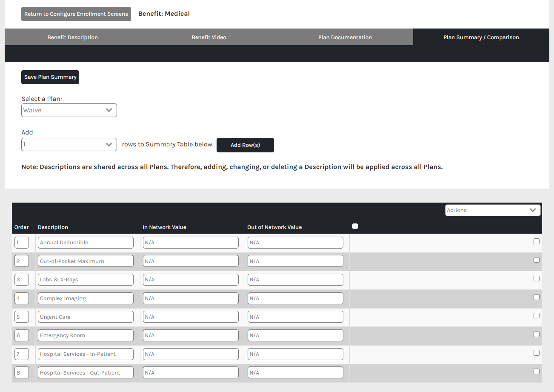Click Out of Network Value for Annual Deductible

coord(295,243)
